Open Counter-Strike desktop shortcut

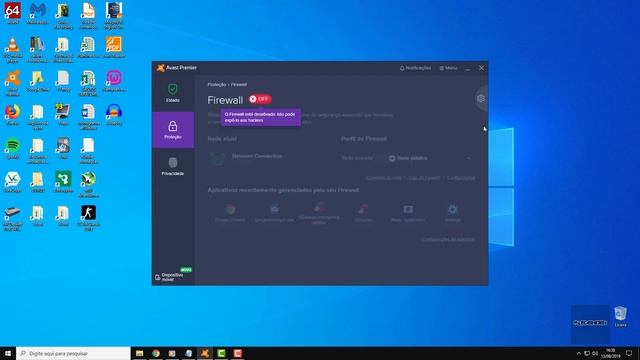click(88, 218)
